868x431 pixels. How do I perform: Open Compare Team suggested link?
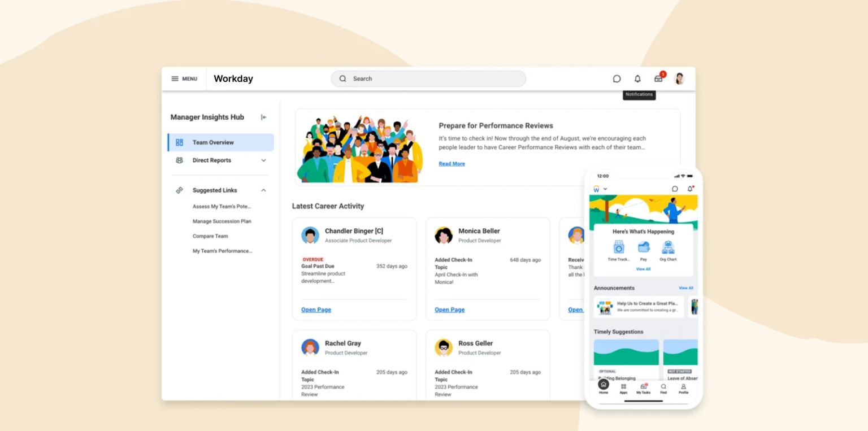pos(210,236)
